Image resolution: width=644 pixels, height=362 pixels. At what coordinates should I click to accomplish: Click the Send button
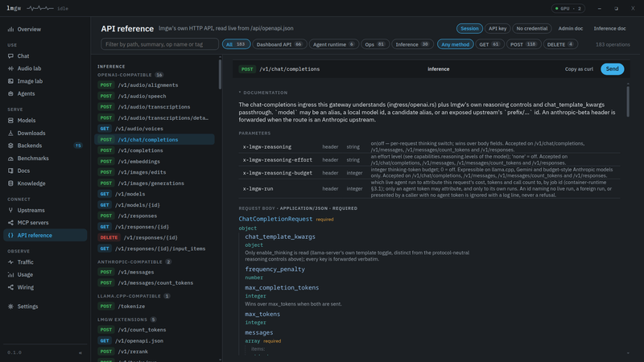[612, 69]
